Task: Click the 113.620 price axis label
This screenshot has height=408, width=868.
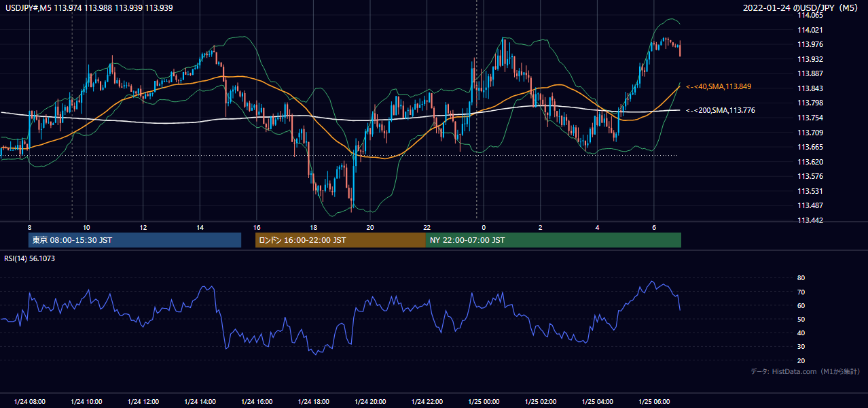Action: click(x=810, y=162)
